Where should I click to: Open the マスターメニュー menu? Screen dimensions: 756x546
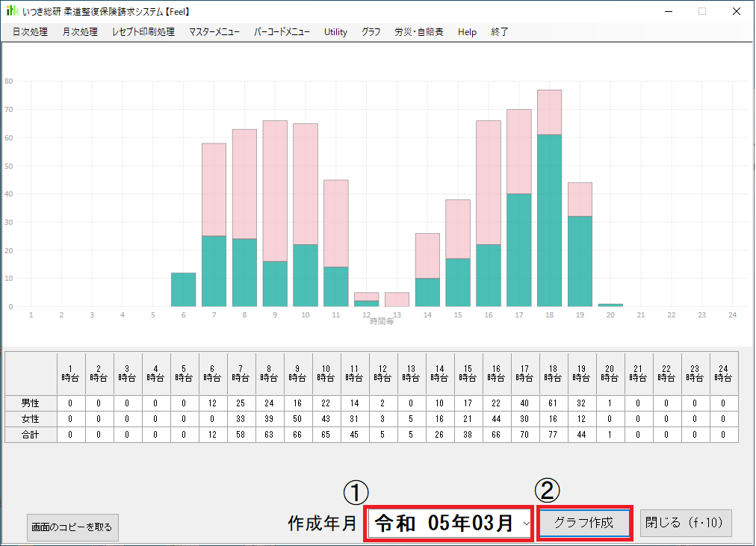[214, 32]
